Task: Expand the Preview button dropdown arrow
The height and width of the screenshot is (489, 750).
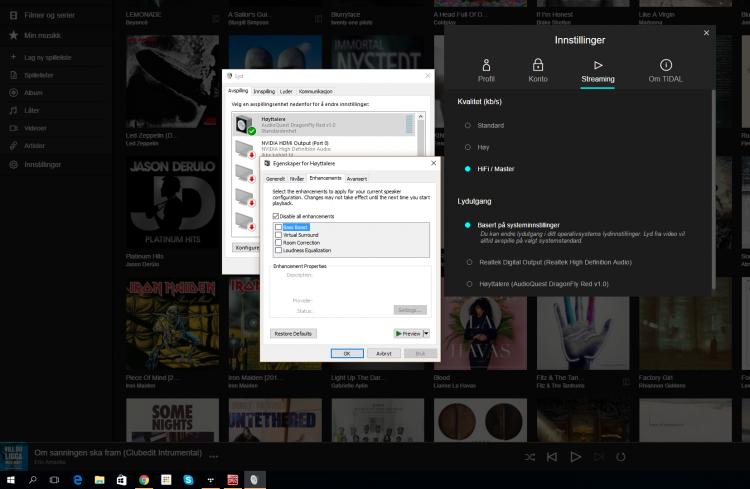Action: [x=426, y=333]
